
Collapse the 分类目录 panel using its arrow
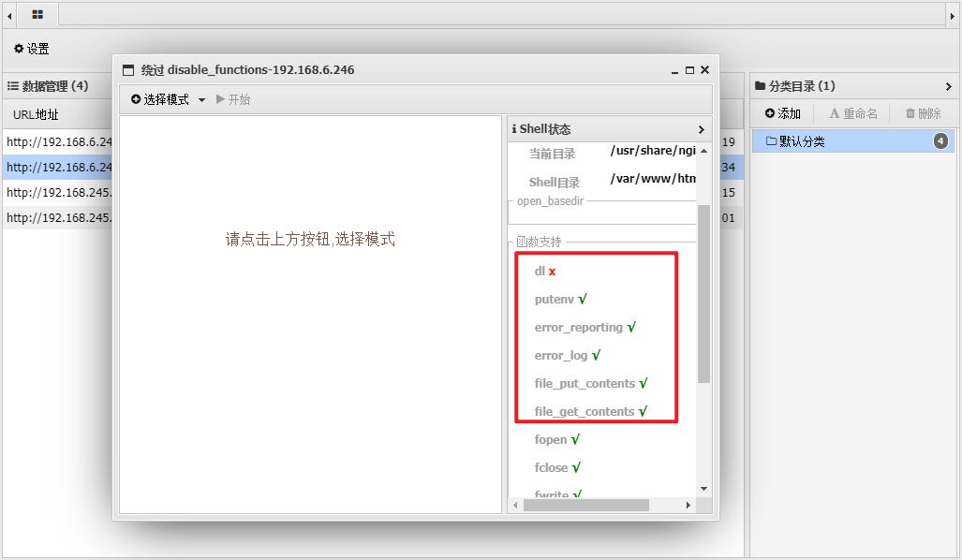(948, 86)
